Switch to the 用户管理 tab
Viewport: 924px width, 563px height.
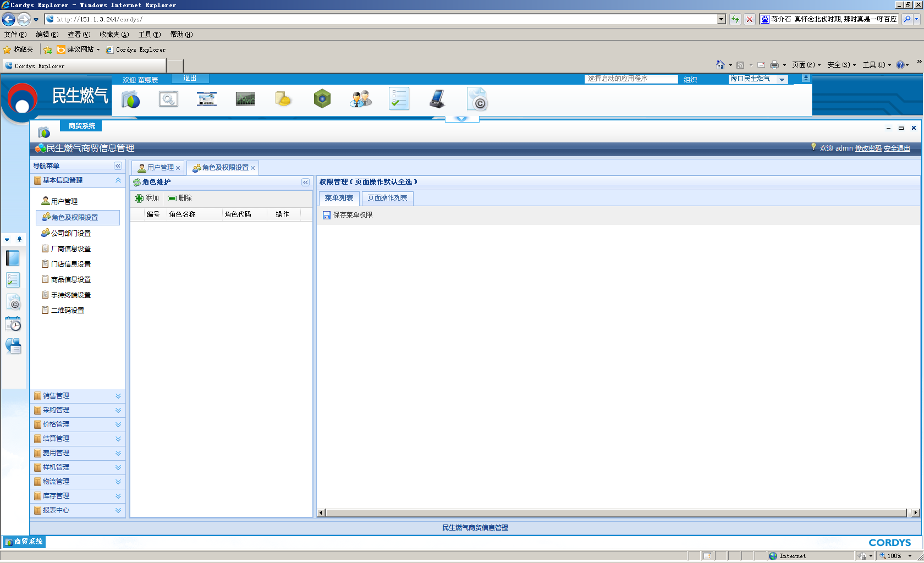[159, 168]
